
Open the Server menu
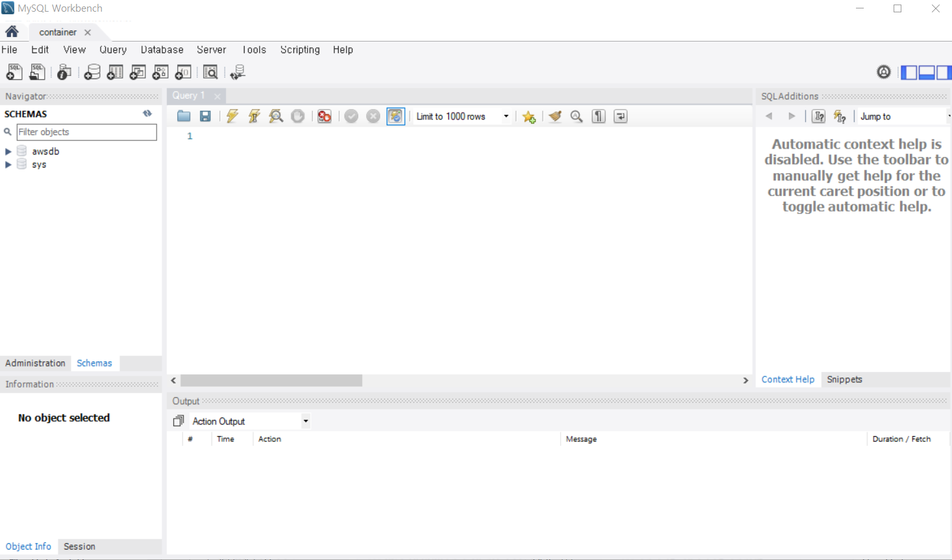point(212,50)
